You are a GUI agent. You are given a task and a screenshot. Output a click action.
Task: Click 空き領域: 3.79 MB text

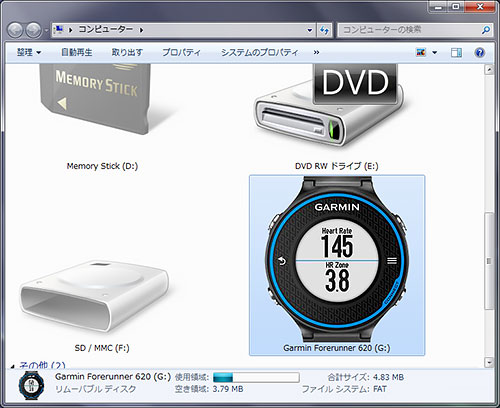(x=209, y=389)
